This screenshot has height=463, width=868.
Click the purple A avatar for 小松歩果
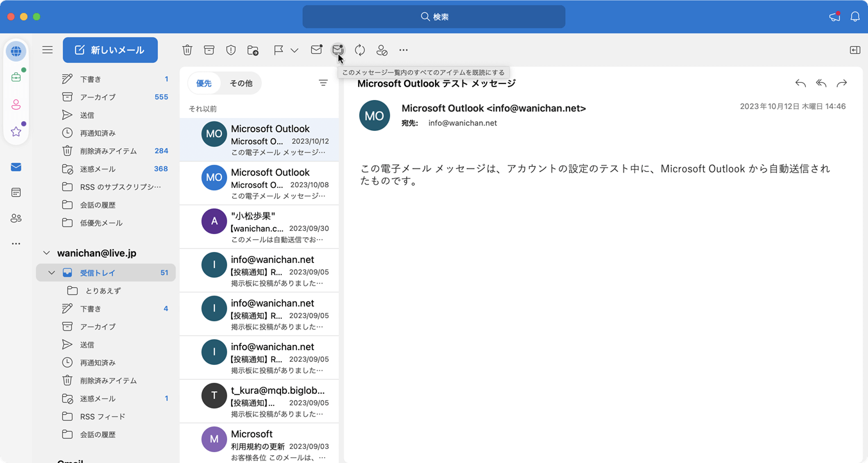click(214, 221)
